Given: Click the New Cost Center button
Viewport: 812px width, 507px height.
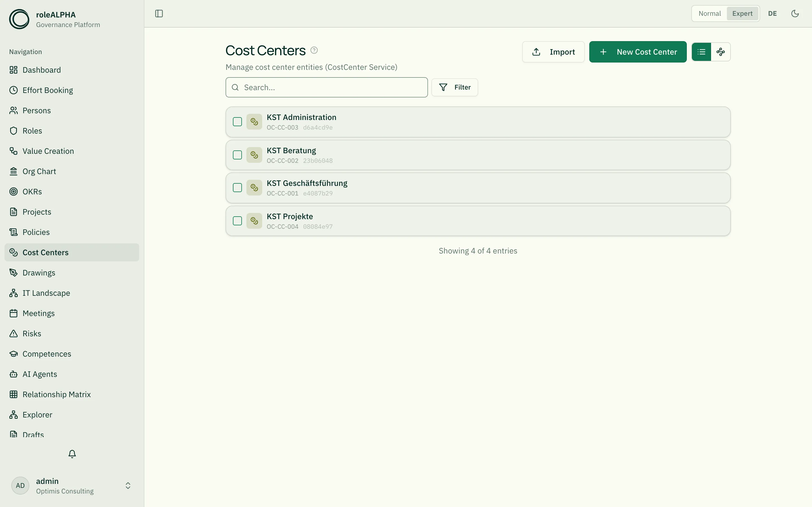Looking at the screenshot, I should [638, 52].
